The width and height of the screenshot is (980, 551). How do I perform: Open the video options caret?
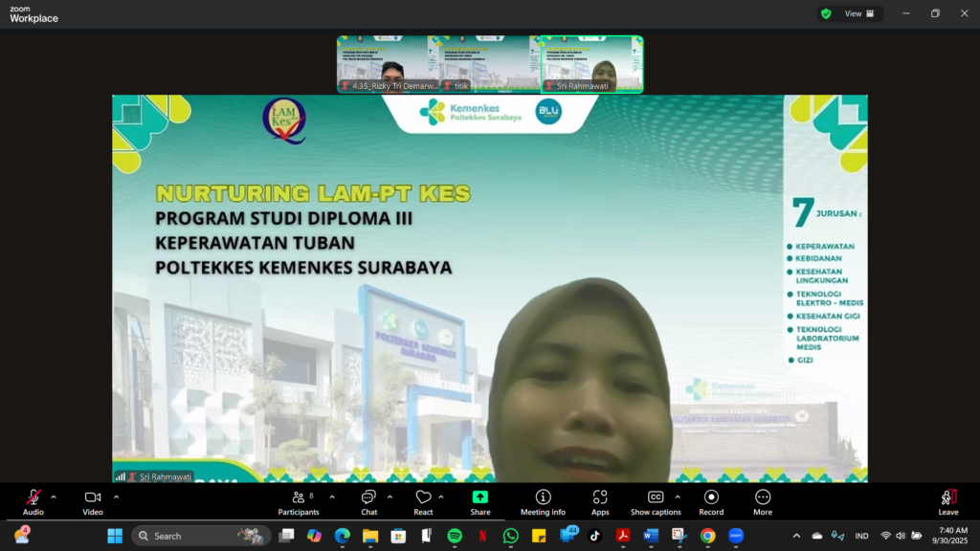tap(116, 497)
